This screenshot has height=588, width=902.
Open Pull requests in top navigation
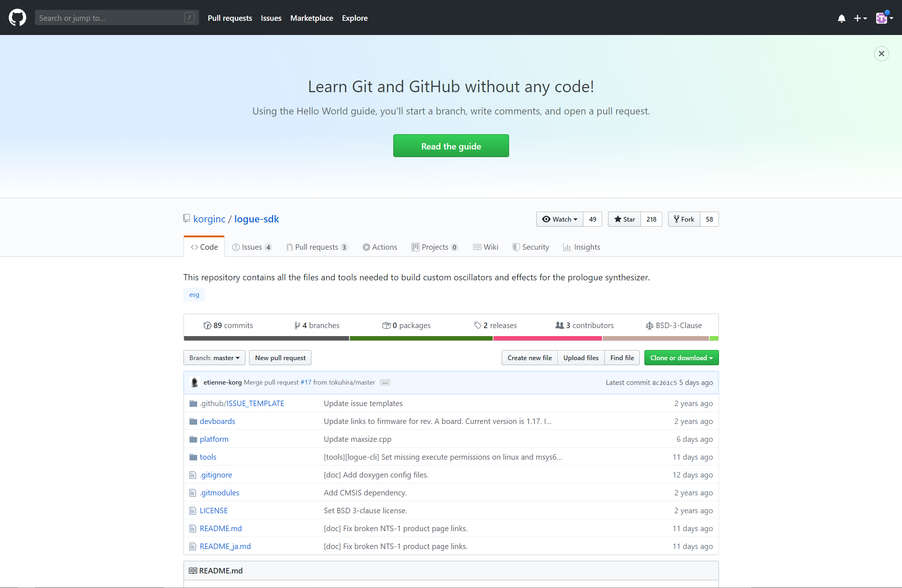[230, 18]
